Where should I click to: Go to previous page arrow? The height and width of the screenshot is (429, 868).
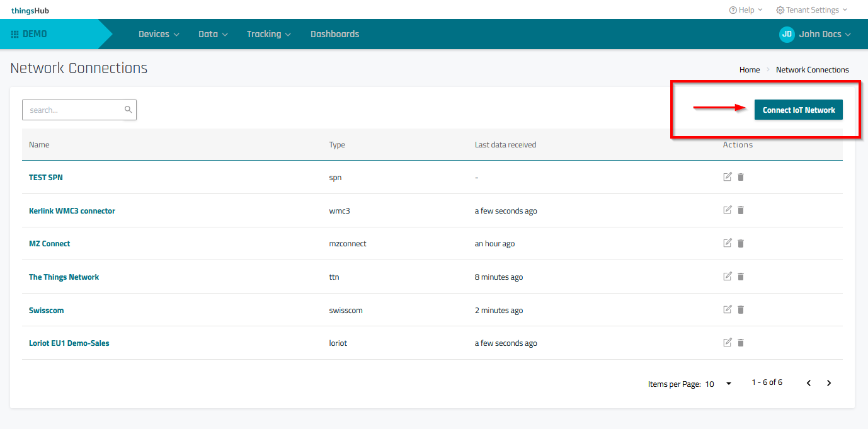[809, 383]
